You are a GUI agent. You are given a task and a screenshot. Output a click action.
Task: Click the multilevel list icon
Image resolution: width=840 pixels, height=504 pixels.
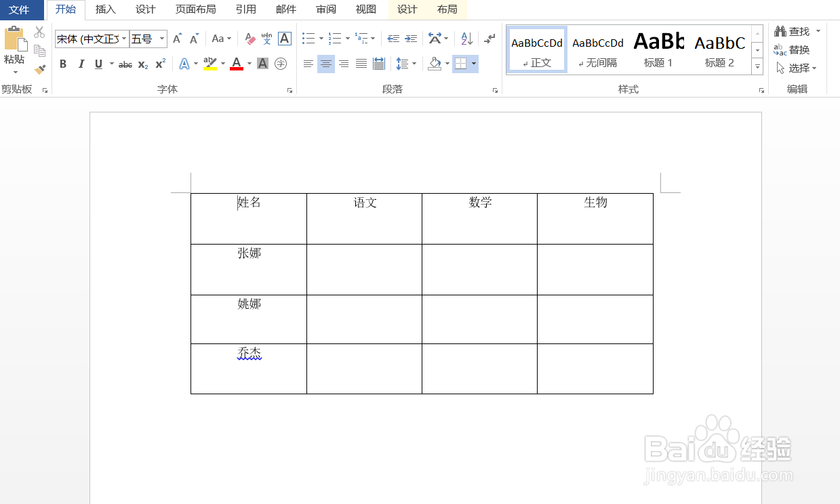click(361, 39)
